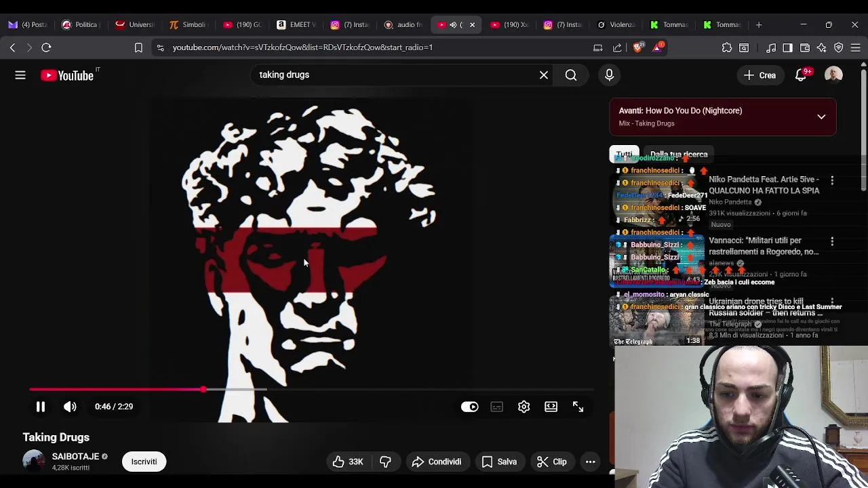Open a new browser tab
This screenshot has height=488, width=868.
point(759,25)
